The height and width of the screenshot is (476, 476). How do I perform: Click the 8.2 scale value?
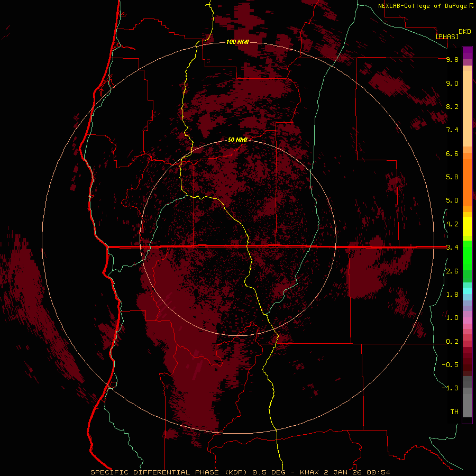(x=452, y=106)
